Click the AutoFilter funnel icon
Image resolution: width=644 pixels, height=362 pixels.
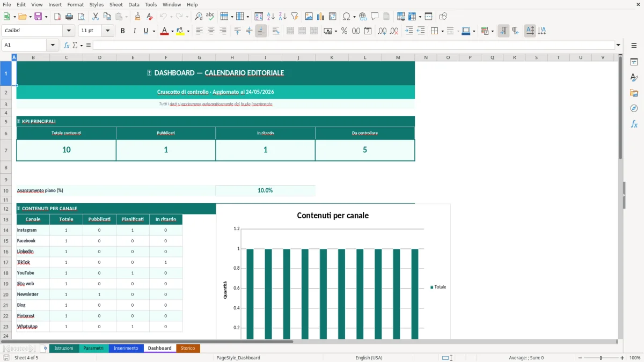pos(294,17)
